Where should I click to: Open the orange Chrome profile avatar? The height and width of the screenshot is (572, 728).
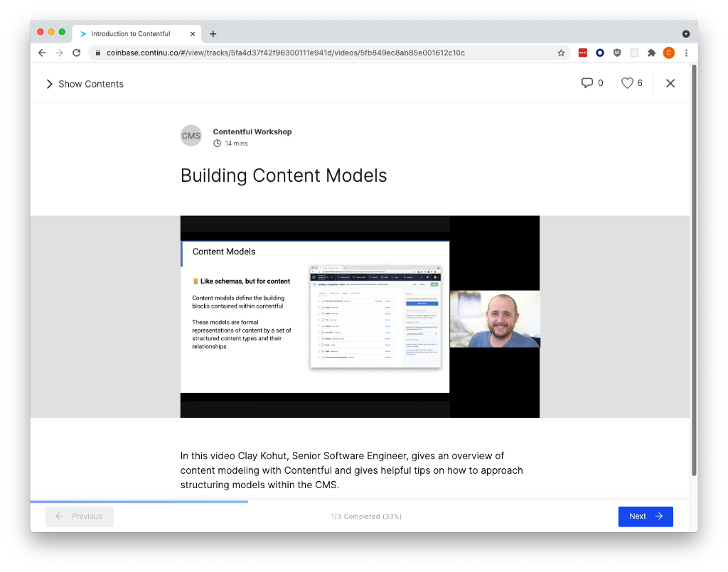coord(668,53)
